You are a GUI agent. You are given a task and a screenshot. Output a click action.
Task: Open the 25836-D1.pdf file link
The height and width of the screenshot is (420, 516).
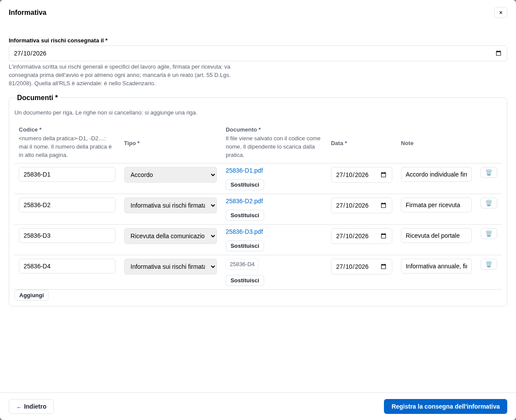coord(244,170)
